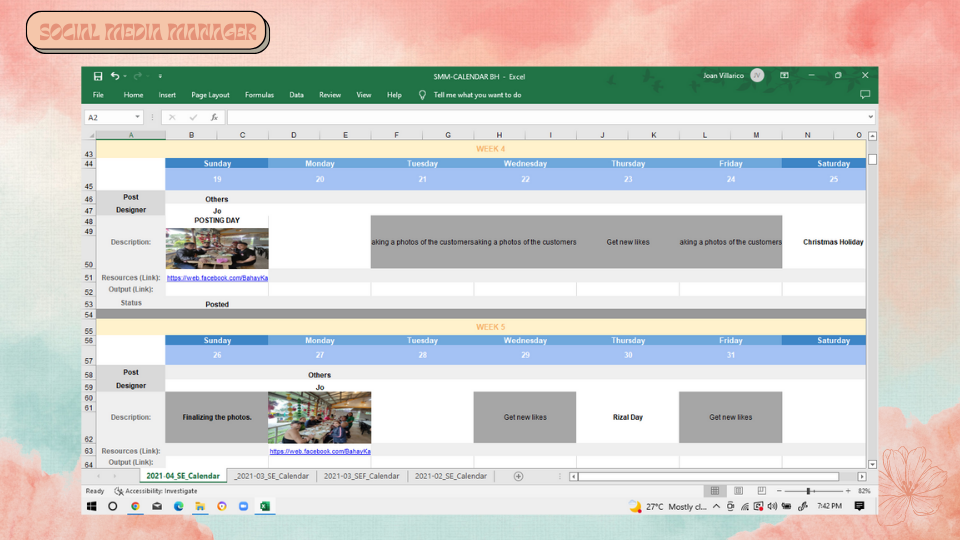Open the Undo history dropdown arrow
Screen dimensions: 960x540
(125, 77)
